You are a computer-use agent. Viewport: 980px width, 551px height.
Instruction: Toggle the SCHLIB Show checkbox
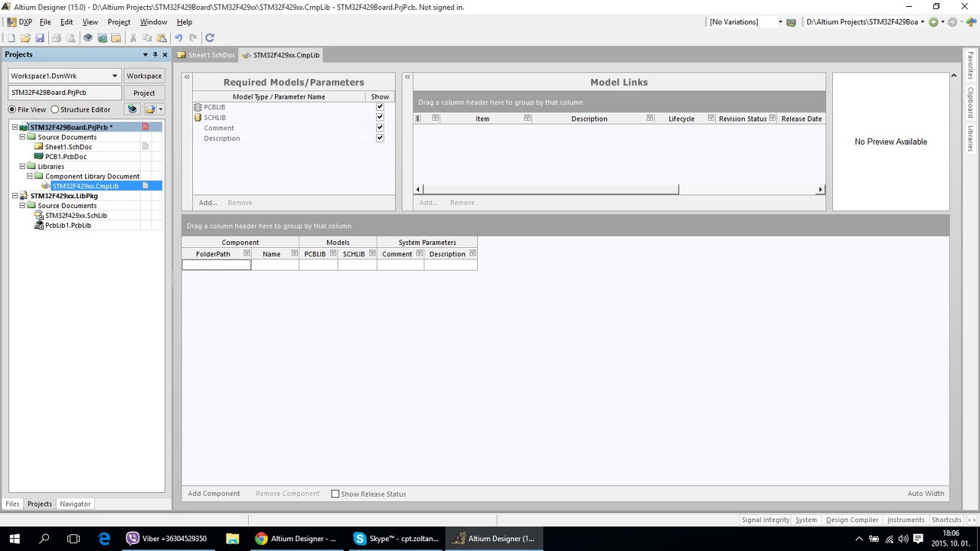[380, 117]
